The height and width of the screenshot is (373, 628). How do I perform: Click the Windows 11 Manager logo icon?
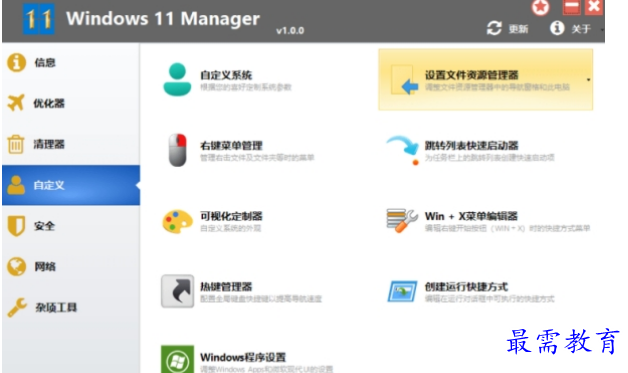click(x=38, y=19)
